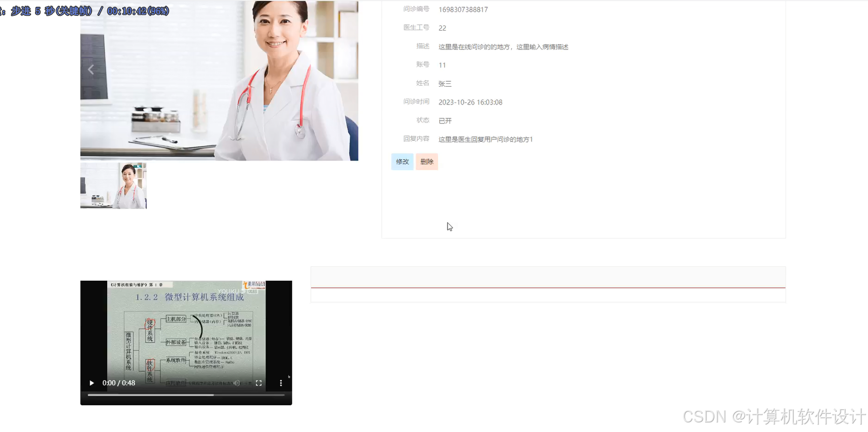Select the doctor thumbnail below the carousel
Viewport: 868px width, 432px height.
tap(114, 186)
